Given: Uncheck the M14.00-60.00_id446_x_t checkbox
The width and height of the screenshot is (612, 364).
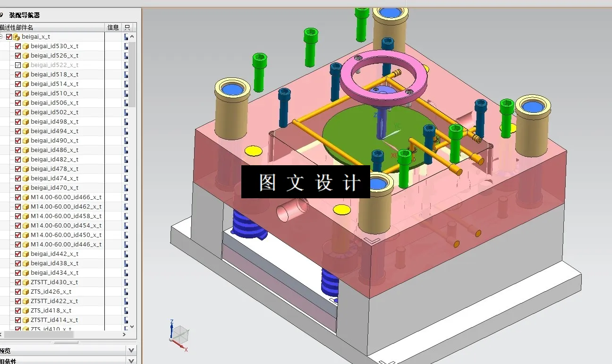Looking at the screenshot, I should coord(18,244).
